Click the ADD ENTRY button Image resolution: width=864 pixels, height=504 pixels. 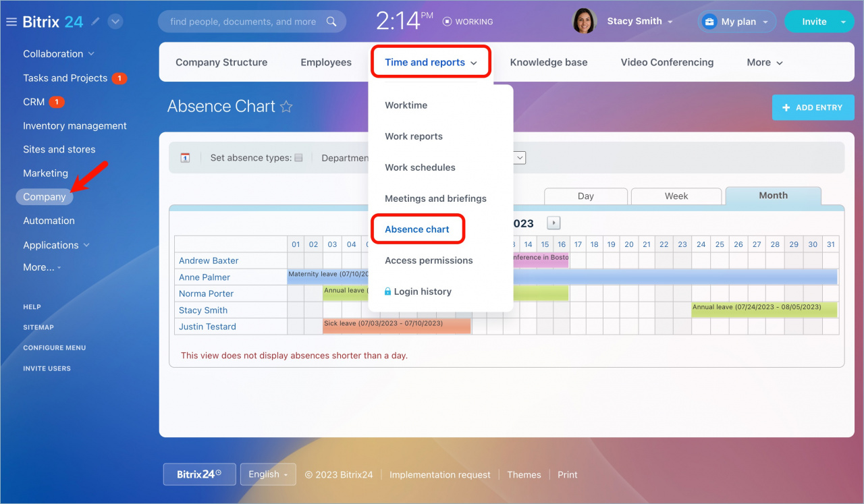pyautogui.click(x=813, y=107)
